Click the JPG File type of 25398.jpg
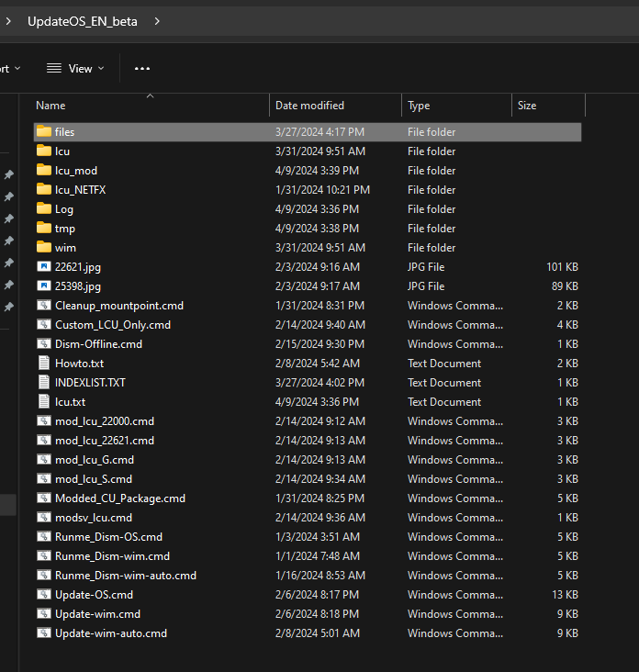Viewport: 639px width, 672px height. (x=426, y=286)
